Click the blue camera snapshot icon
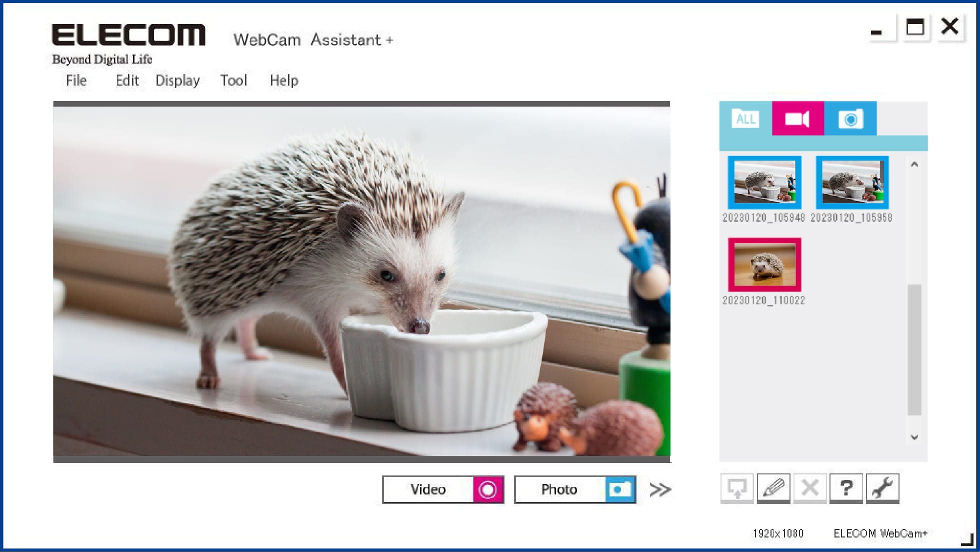 tap(619, 489)
